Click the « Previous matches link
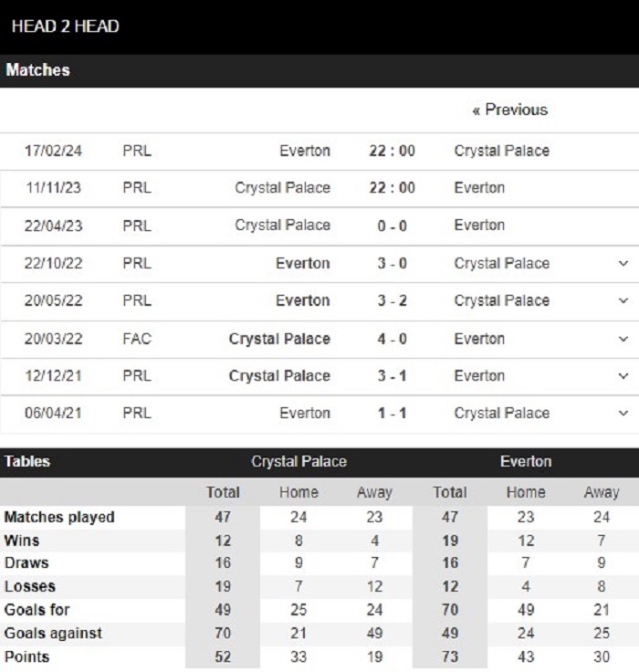 click(510, 110)
